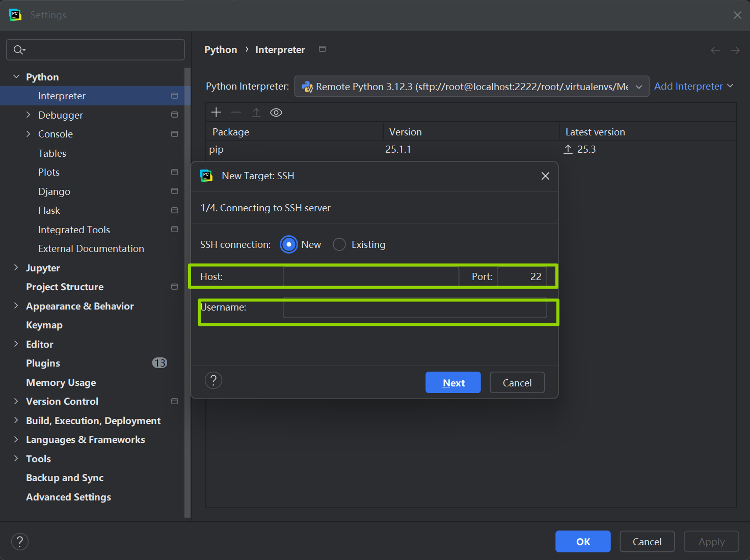Expand the Debugger settings node
The image size is (750, 560).
[x=29, y=115]
